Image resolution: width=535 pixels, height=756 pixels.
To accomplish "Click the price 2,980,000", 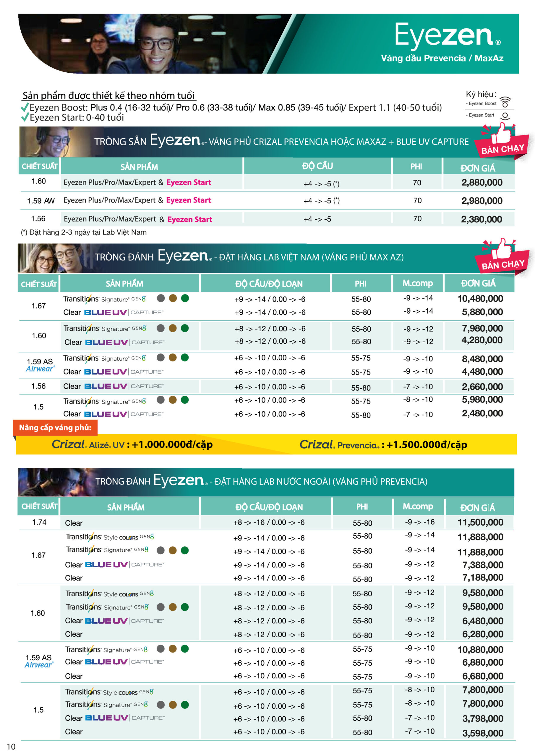I will [x=482, y=201].
